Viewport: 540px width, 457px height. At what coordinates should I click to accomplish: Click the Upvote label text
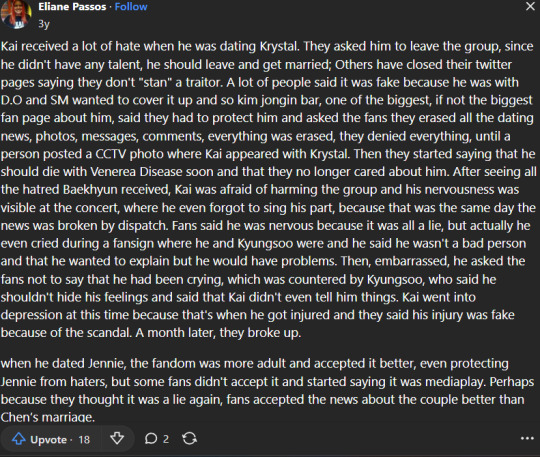click(48, 440)
